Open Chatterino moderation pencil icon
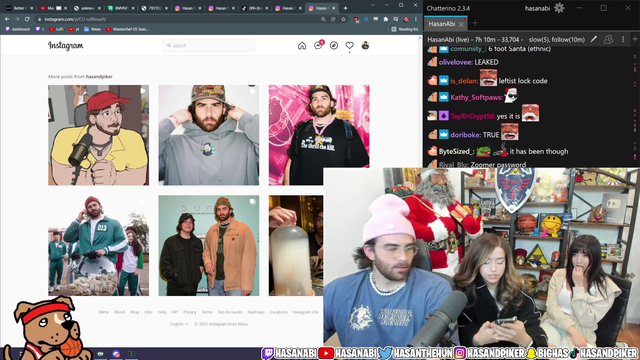This screenshot has height=360, width=640. [594, 39]
